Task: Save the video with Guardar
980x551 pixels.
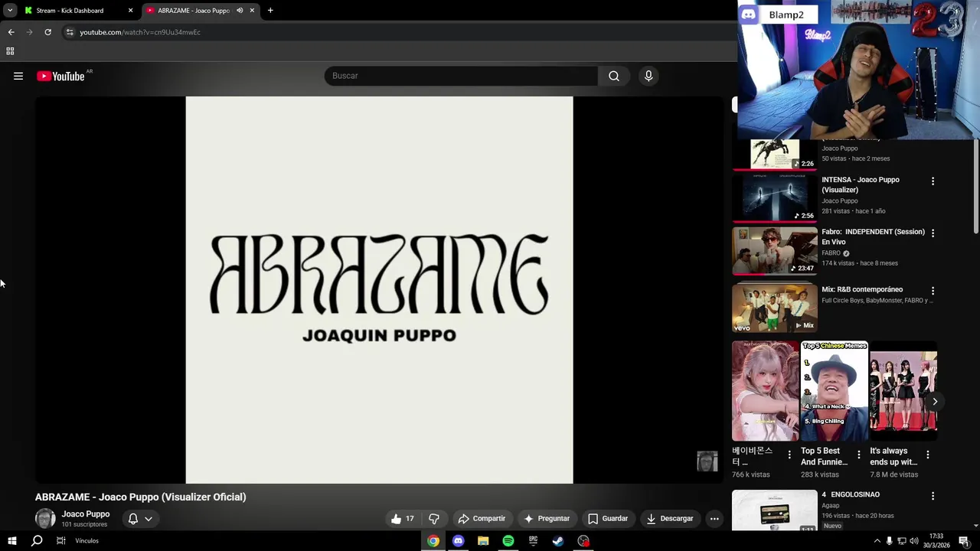Action: 608,519
